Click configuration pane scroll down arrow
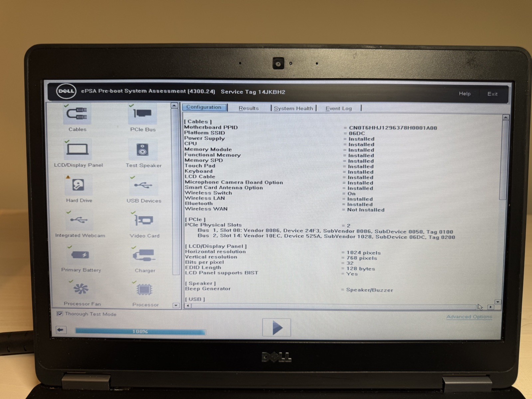 point(497,302)
